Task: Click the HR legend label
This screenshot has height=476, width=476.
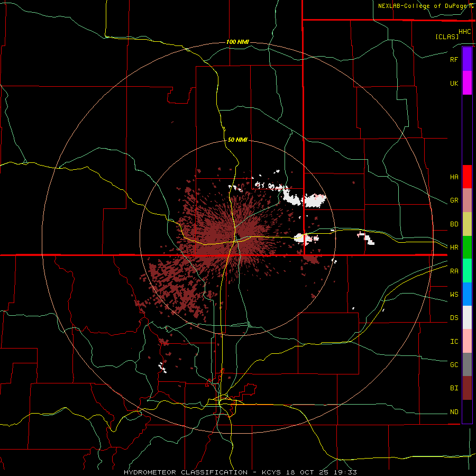Action: coord(454,248)
